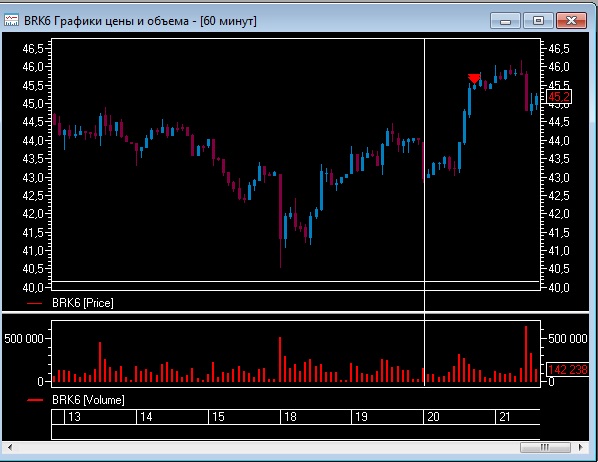Image resolution: width=598 pixels, height=462 pixels.
Task: Click the left arrow of the horizontal scrollbar
Action: click(10, 447)
